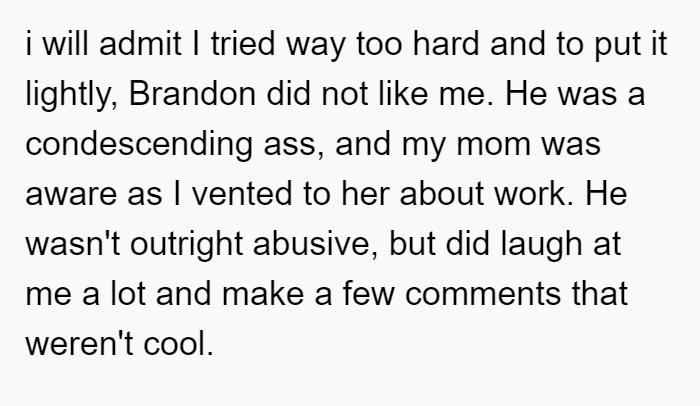Screen dimensions: 700x406
Task: Click the word "vented"
Action: (x=242, y=194)
